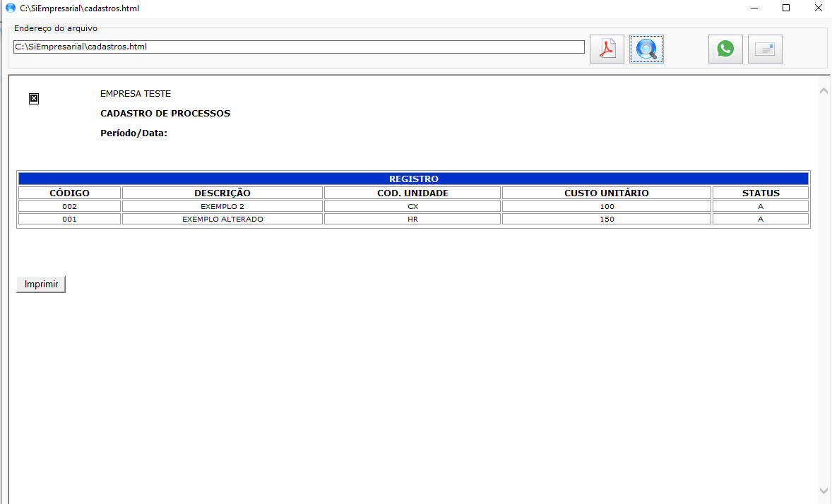Click the unit cost value 150

pos(607,219)
